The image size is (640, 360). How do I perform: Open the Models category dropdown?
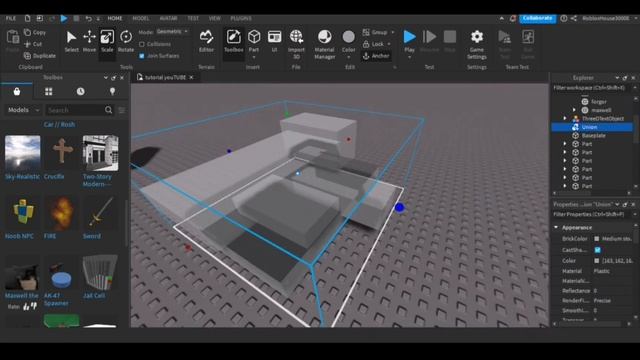(x=23, y=110)
